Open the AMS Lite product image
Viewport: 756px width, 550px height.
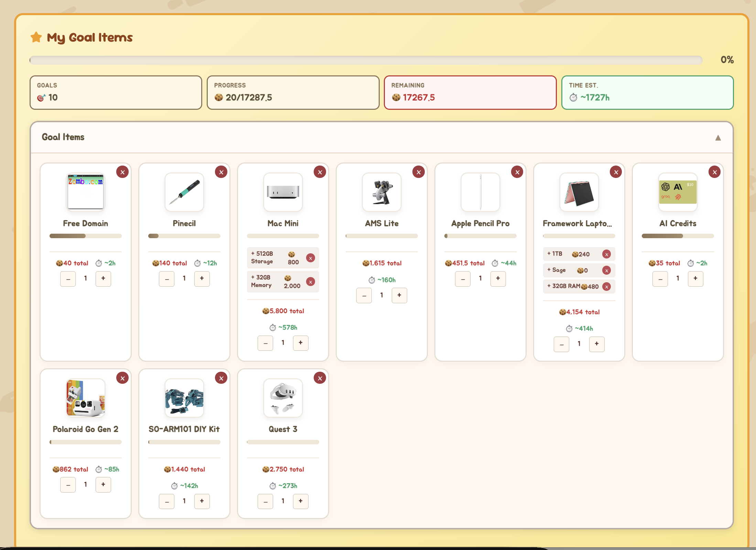pos(382,192)
